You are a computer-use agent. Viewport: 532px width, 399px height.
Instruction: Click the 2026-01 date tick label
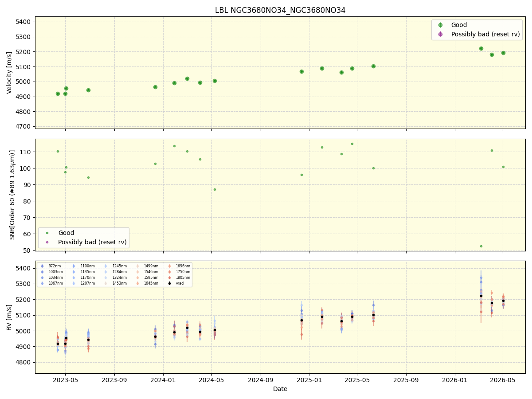tap(455, 380)
